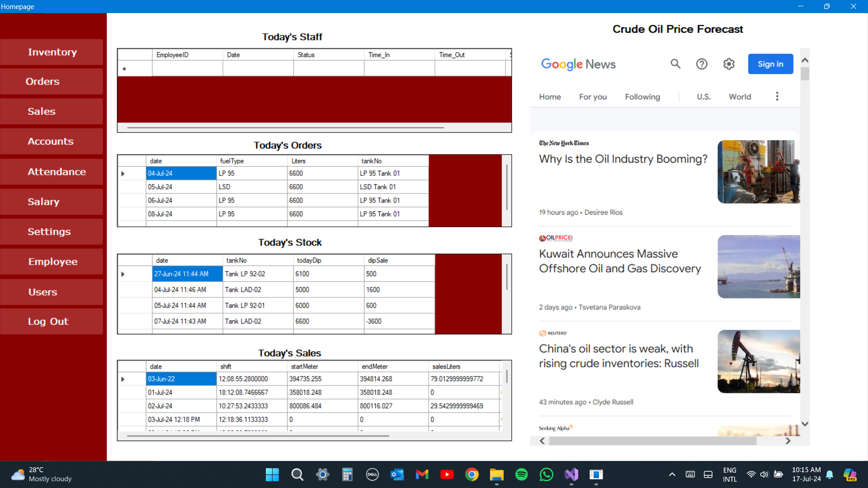Screen dimensions: 868x488
Task: Open the Salary page
Action: 52,202
